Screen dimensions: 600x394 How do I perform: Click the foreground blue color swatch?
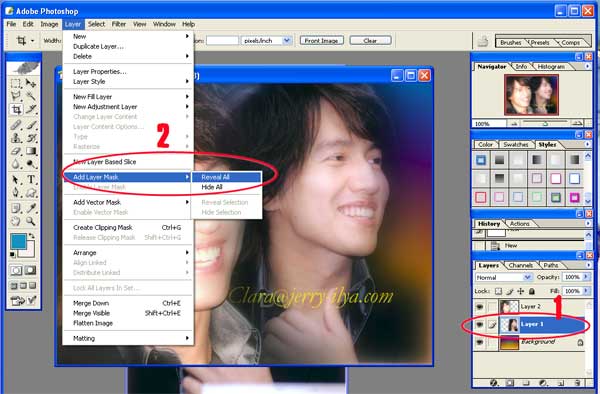tap(18, 241)
